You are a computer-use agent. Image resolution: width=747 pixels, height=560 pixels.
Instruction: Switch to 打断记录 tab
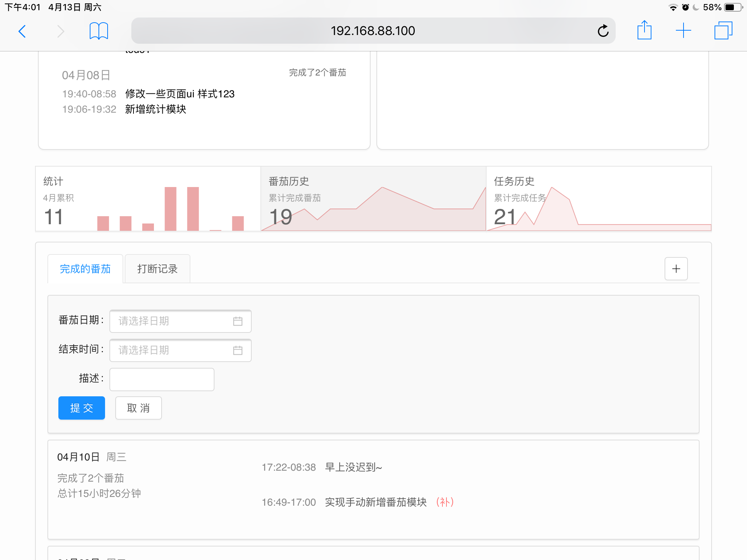point(157,269)
